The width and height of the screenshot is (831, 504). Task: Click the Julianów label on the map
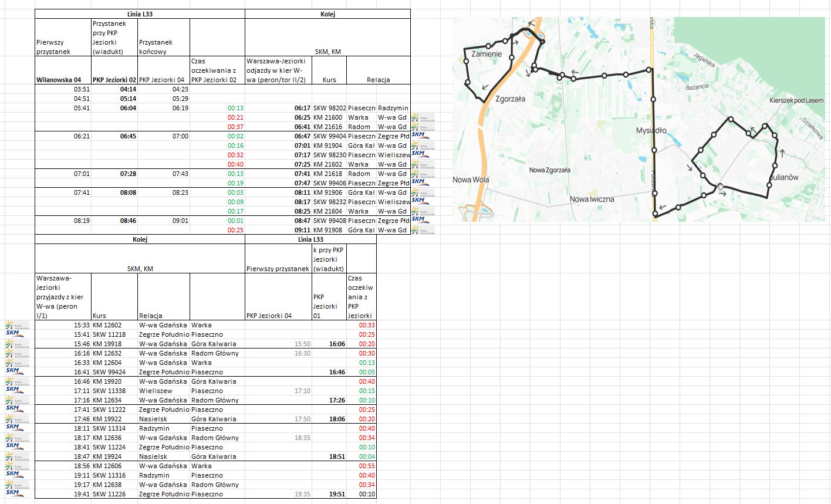point(784,177)
